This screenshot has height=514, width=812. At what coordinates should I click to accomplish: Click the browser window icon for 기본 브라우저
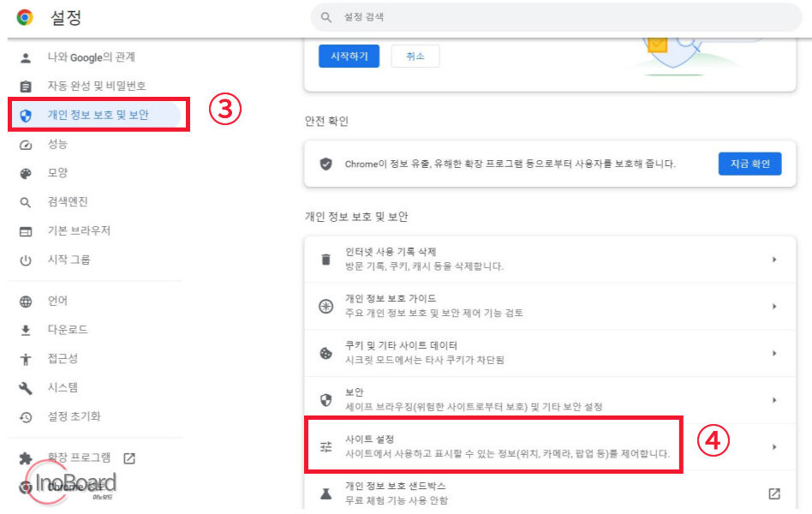[26, 231]
